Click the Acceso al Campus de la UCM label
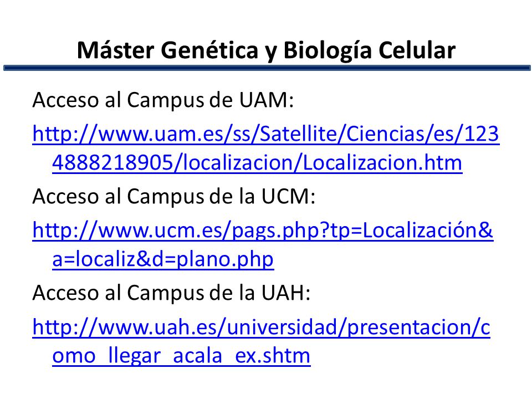This screenshot has width=532, height=399. [x=173, y=196]
